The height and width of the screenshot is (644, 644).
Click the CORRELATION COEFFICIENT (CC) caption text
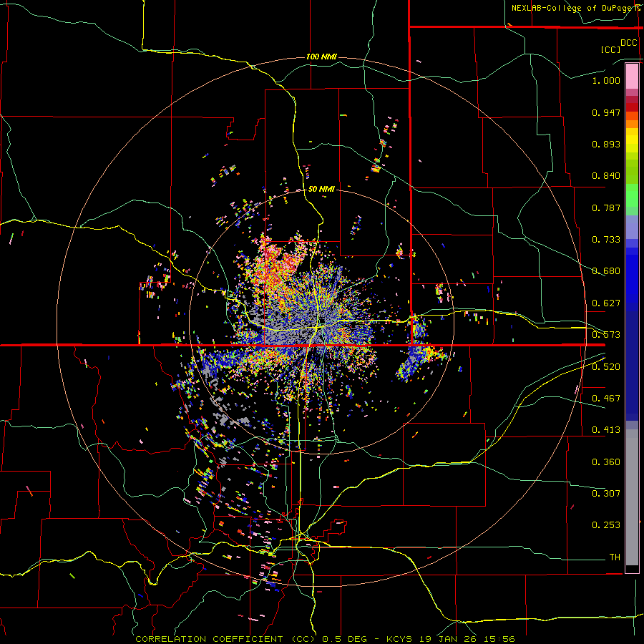coord(225,639)
